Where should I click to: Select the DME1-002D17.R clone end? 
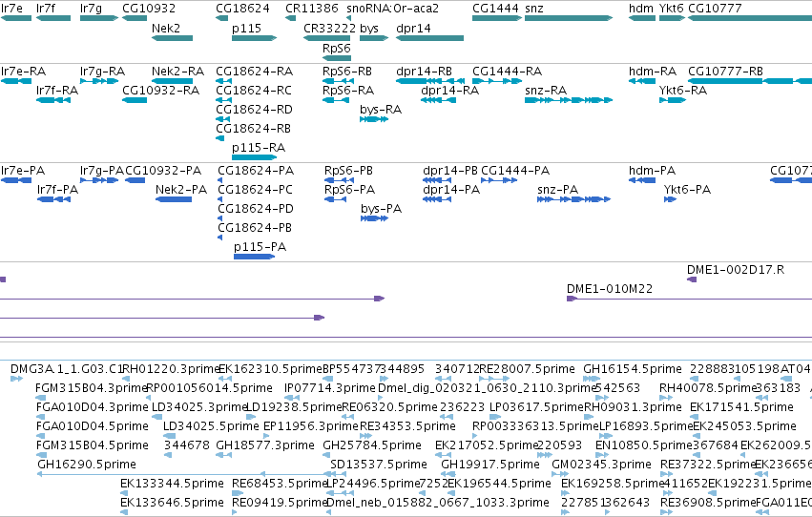coord(692,279)
